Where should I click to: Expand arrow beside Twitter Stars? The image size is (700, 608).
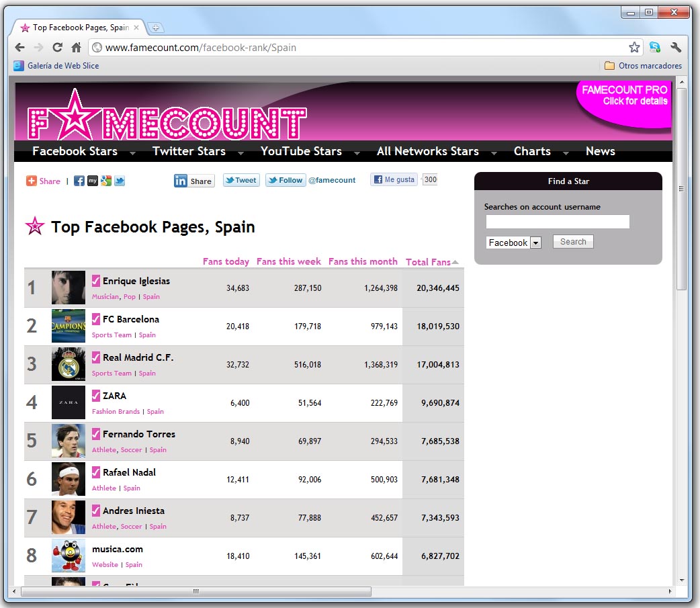240,153
